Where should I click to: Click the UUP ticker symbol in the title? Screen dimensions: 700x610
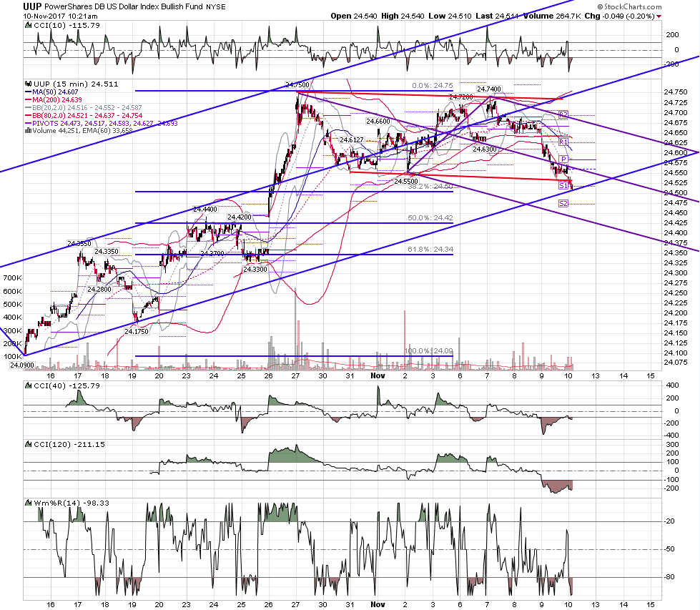[x=32, y=6]
